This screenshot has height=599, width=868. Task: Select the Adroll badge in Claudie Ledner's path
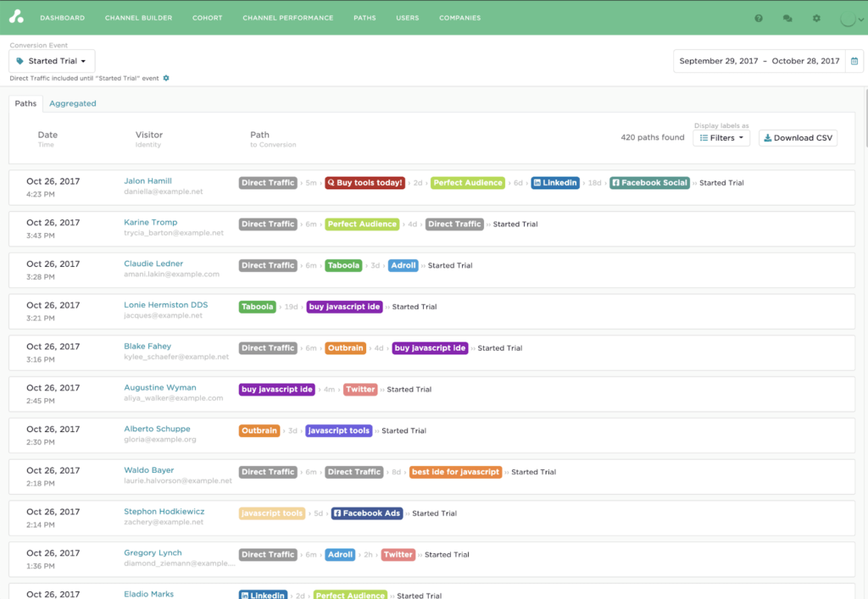tap(403, 265)
